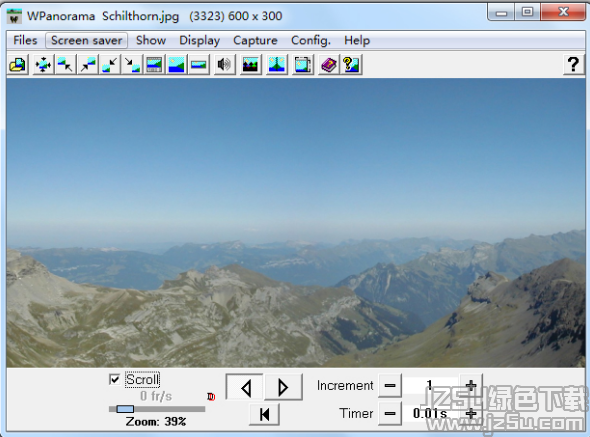Click the filmstrip image toolbar icon
The width and height of the screenshot is (590, 437).
coord(154,65)
